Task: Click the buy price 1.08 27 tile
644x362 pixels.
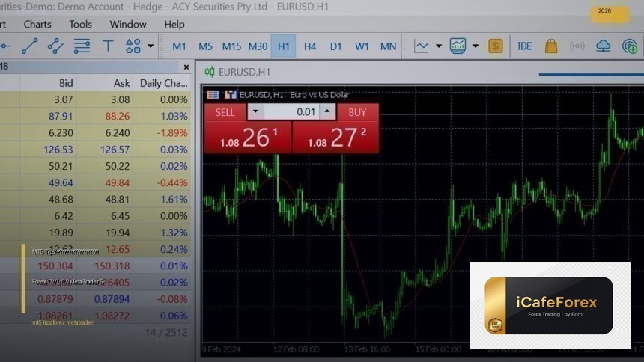Action: tap(335, 138)
